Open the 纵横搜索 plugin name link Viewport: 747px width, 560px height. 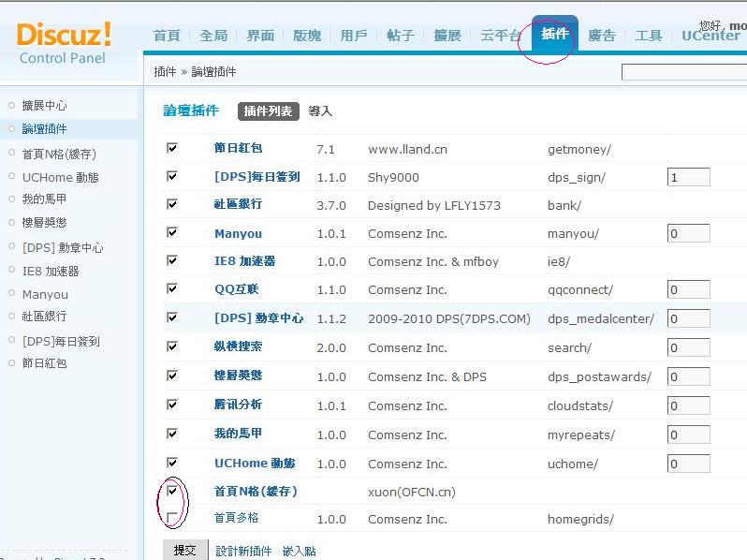point(238,346)
